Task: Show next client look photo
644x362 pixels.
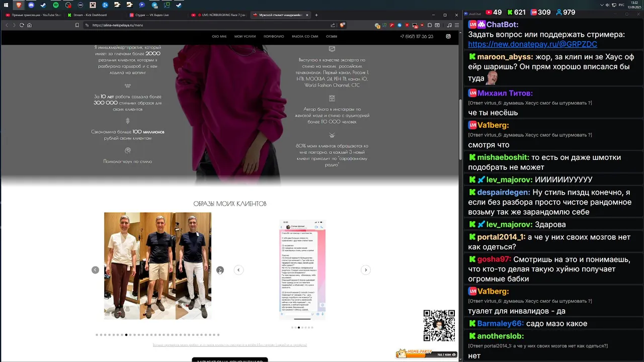Action: (x=220, y=270)
